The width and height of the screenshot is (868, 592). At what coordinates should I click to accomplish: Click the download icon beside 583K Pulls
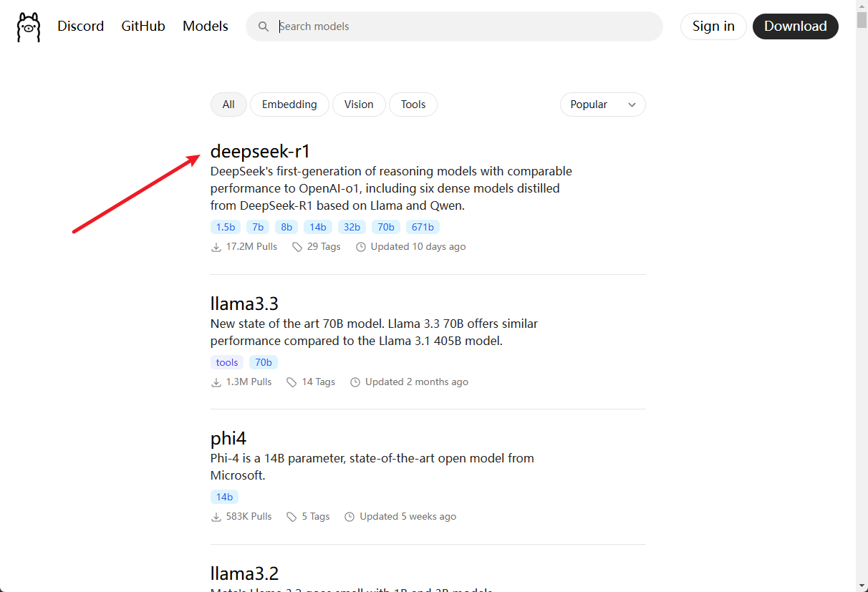[x=216, y=517]
